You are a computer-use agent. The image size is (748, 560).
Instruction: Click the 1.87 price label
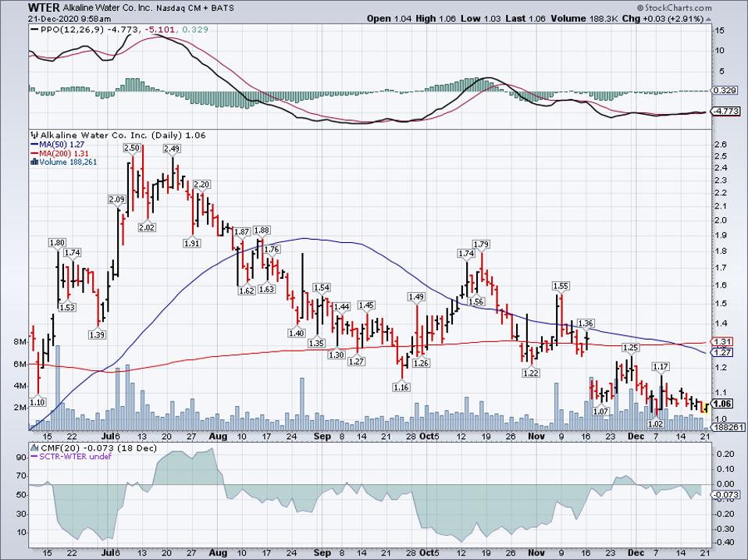click(241, 232)
